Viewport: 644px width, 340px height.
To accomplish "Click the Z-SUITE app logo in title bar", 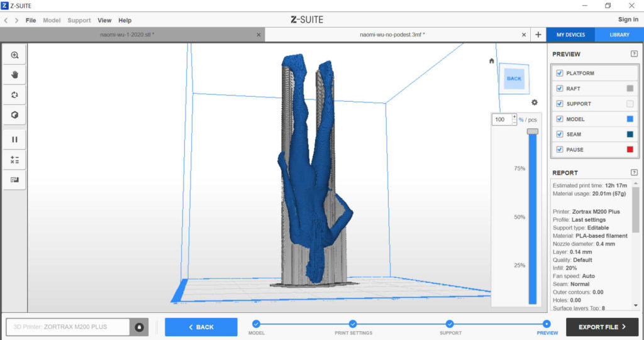I will pyautogui.click(x=5, y=5).
